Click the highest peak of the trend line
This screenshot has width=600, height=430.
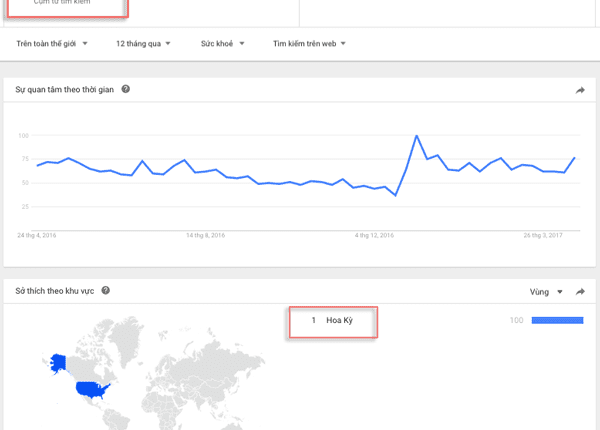(x=416, y=136)
